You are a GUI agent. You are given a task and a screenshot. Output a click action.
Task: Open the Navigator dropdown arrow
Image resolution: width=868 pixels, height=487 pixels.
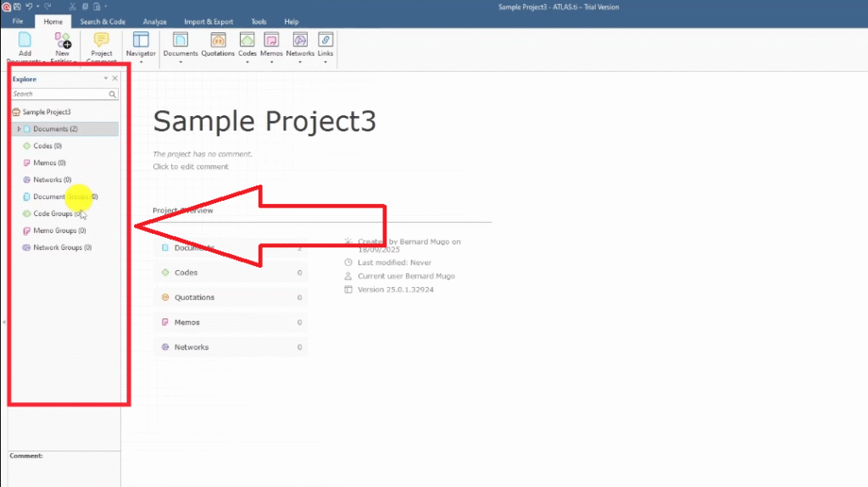click(141, 62)
